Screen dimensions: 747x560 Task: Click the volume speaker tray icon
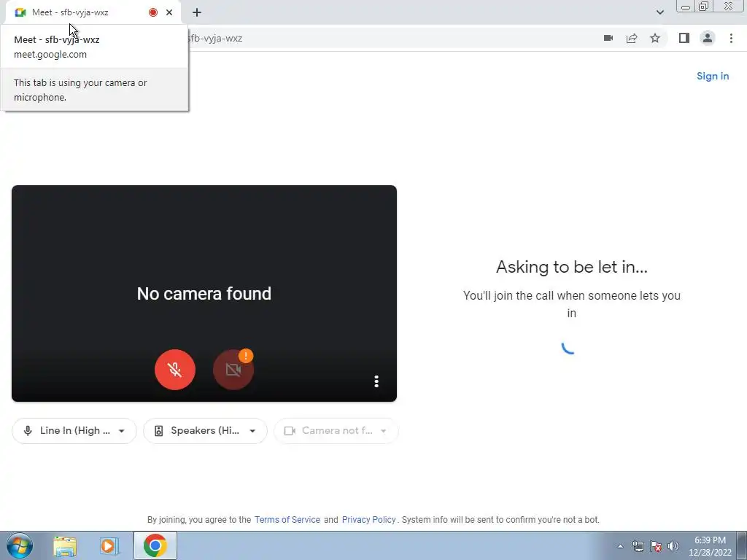673,546
